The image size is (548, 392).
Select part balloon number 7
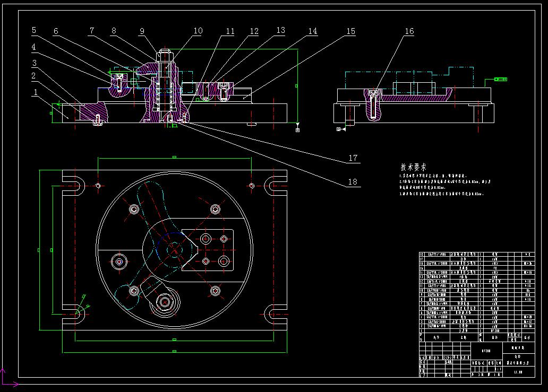point(92,31)
